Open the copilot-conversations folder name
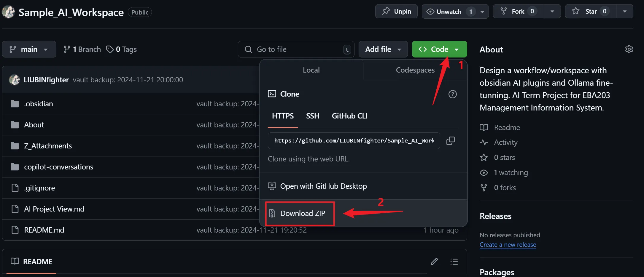Screen dimensions: 644x277 [x=58, y=167]
